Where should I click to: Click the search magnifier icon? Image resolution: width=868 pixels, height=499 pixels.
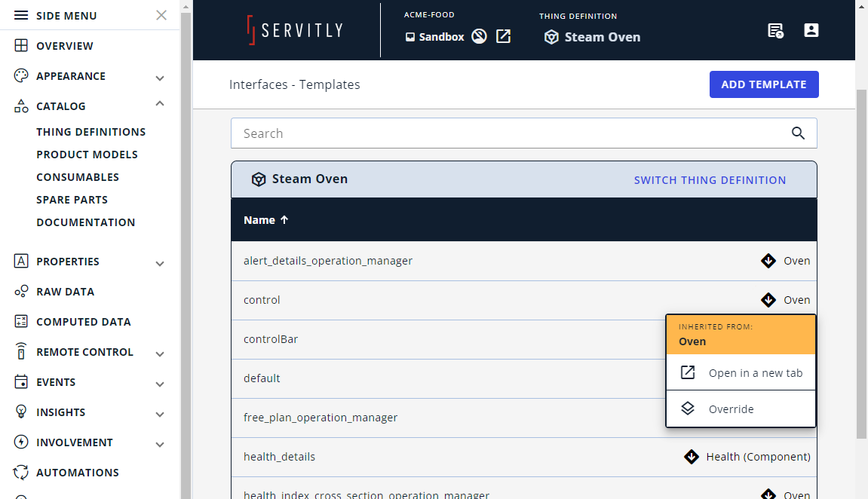(798, 133)
